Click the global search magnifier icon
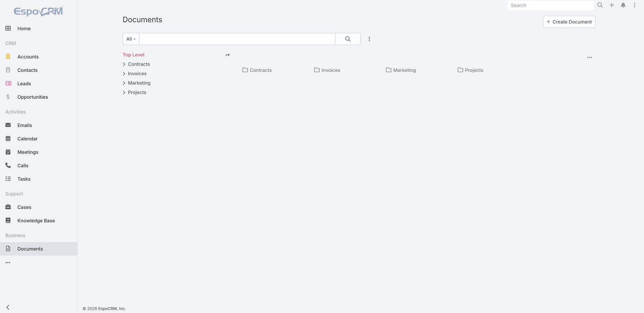The image size is (644, 313). tap(600, 5)
